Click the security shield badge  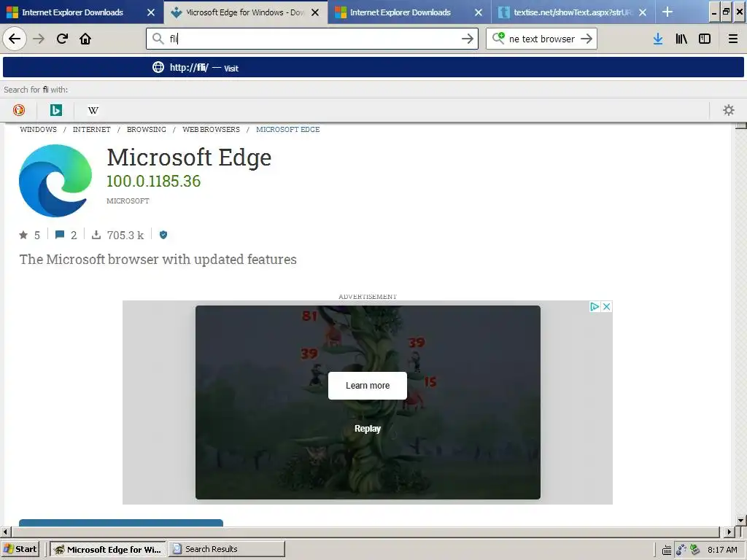point(163,235)
